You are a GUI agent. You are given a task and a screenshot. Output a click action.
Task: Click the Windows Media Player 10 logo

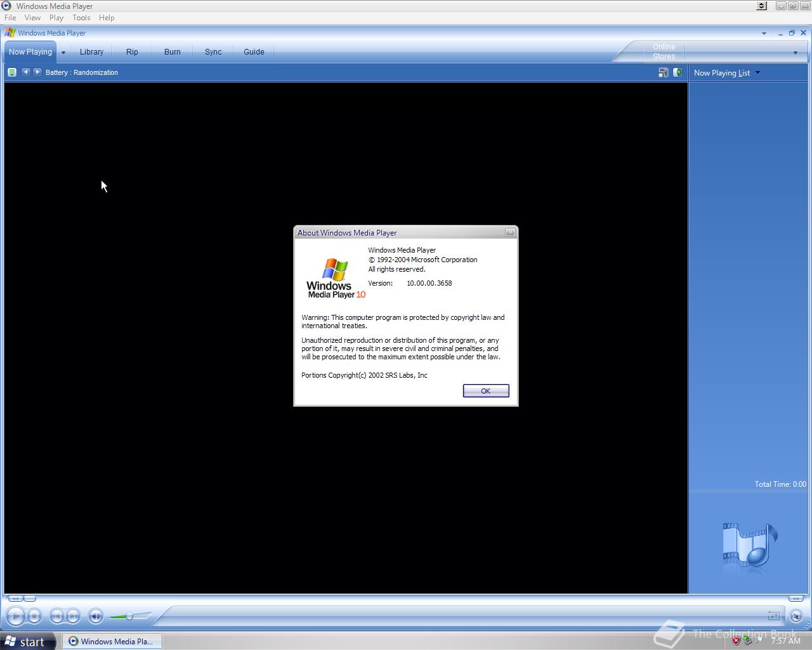pos(336,278)
